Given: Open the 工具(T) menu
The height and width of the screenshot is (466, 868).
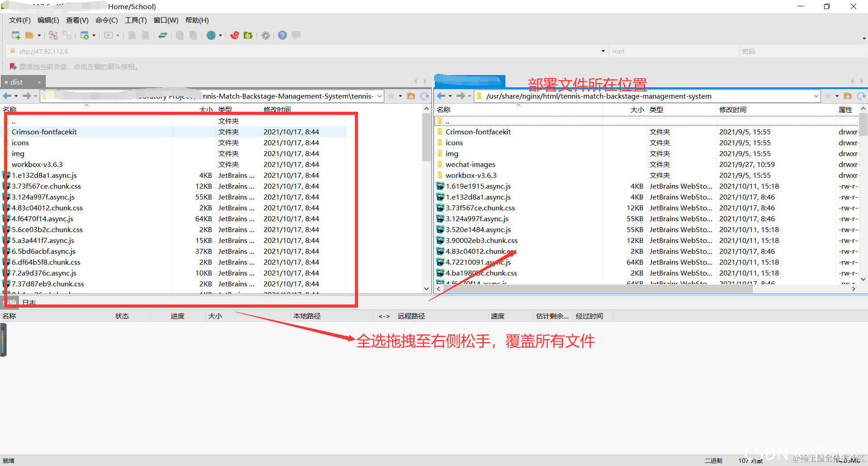Looking at the screenshot, I should pyautogui.click(x=136, y=20).
